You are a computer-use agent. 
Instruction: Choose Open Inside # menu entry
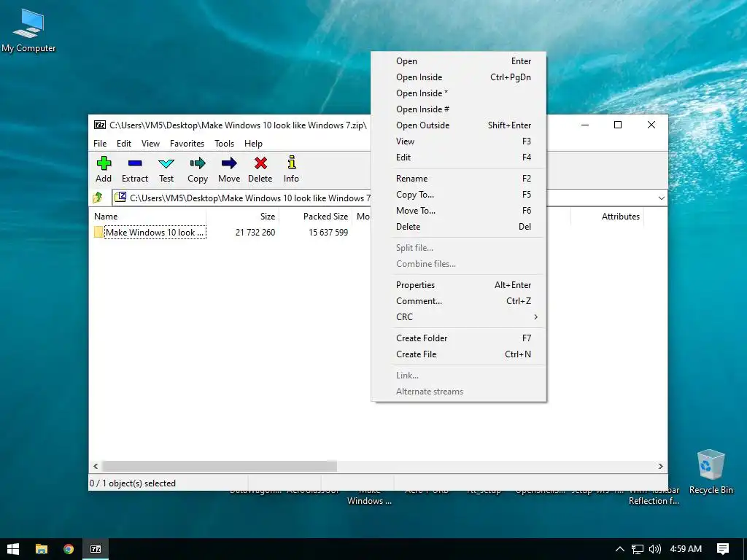coord(458,109)
